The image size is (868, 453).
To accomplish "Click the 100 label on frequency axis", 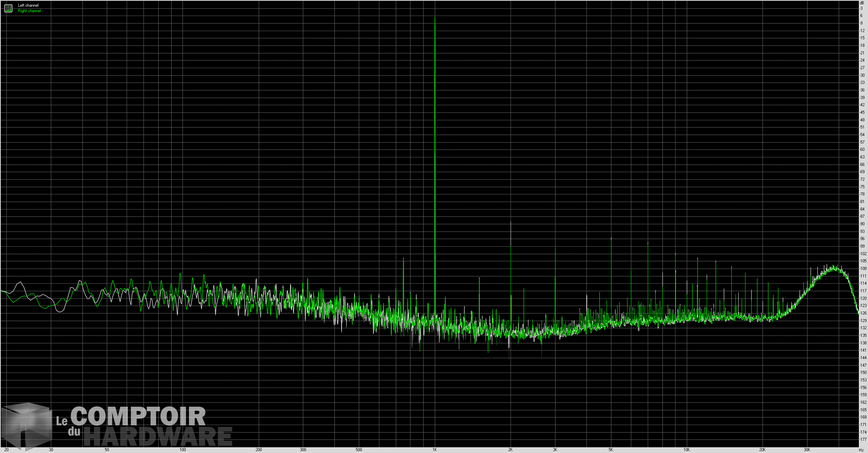I will point(182,450).
